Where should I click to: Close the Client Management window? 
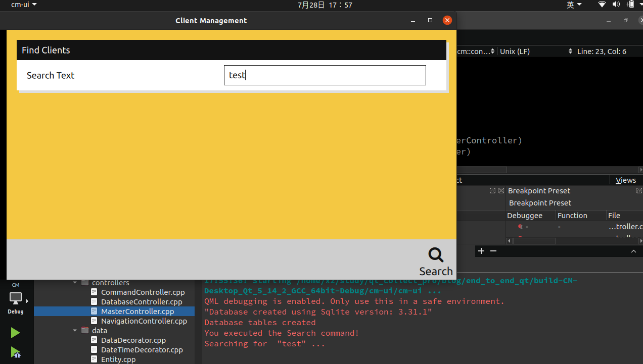click(447, 20)
